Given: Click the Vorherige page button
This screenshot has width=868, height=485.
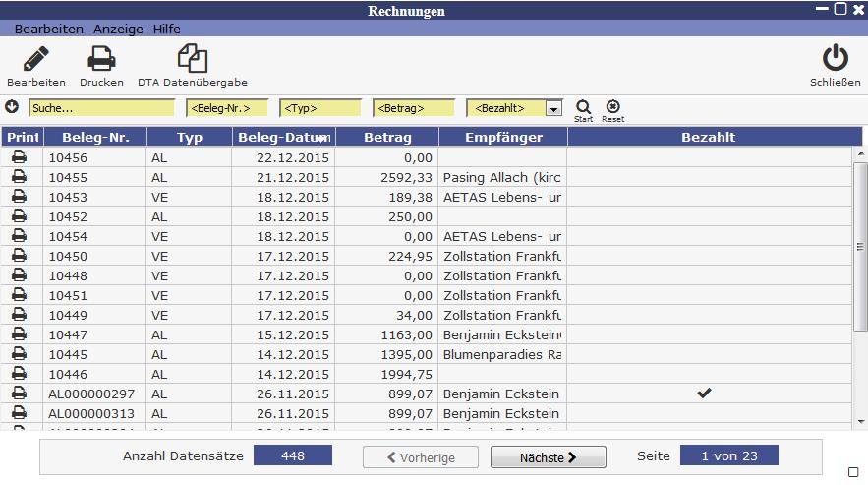Looking at the screenshot, I should coord(421,457).
